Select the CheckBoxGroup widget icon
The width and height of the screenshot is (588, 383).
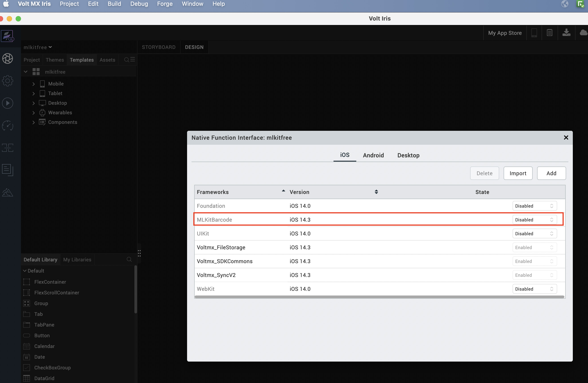click(26, 367)
